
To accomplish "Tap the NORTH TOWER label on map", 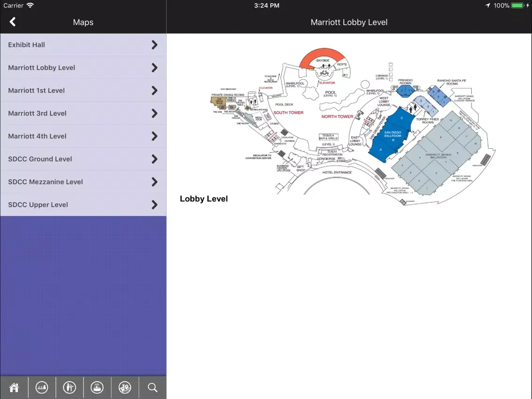I will pyautogui.click(x=337, y=116).
